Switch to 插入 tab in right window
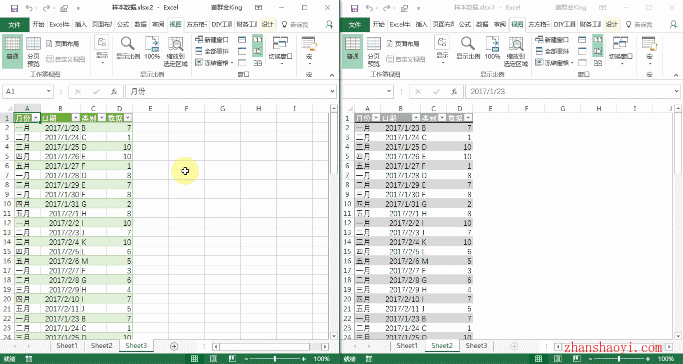Image resolution: width=683 pixels, height=364 pixels. [x=421, y=24]
